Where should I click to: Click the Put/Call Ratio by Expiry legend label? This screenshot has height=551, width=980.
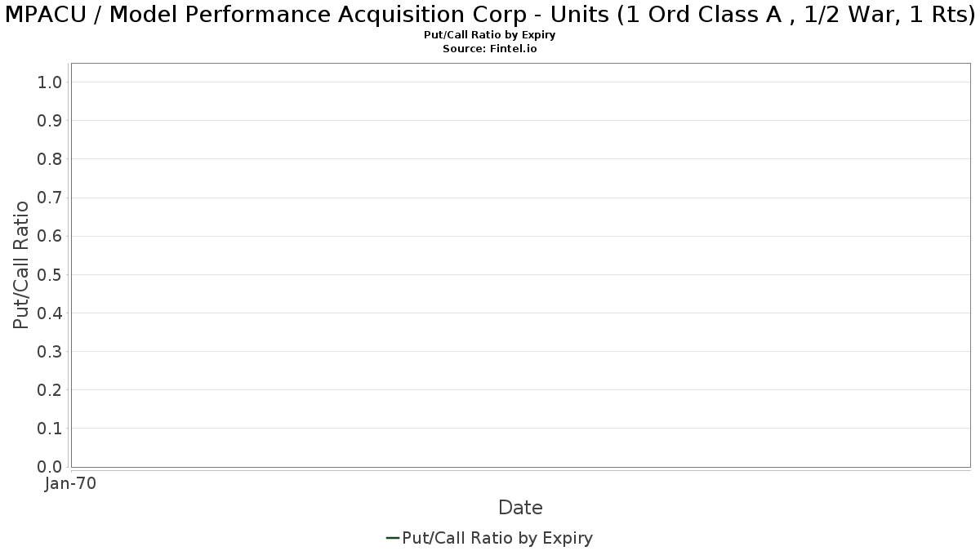[x=497, y=538]
